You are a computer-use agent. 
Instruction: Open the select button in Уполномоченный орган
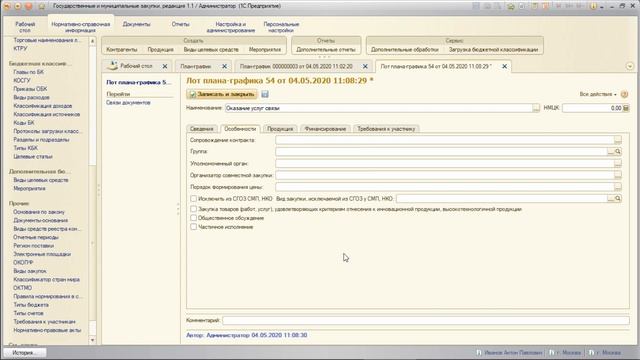click(618, 163)
